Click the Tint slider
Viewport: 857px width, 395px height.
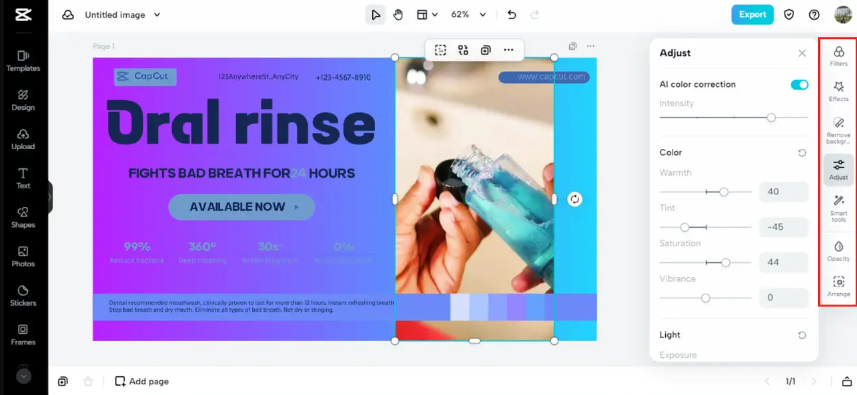click(x=706, y=227)
